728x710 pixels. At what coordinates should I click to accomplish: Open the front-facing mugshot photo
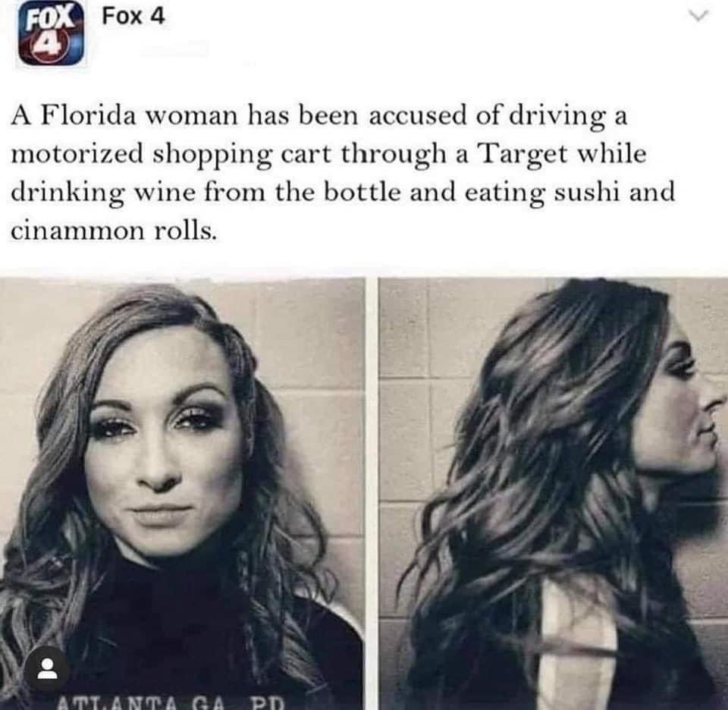(182, 493)
